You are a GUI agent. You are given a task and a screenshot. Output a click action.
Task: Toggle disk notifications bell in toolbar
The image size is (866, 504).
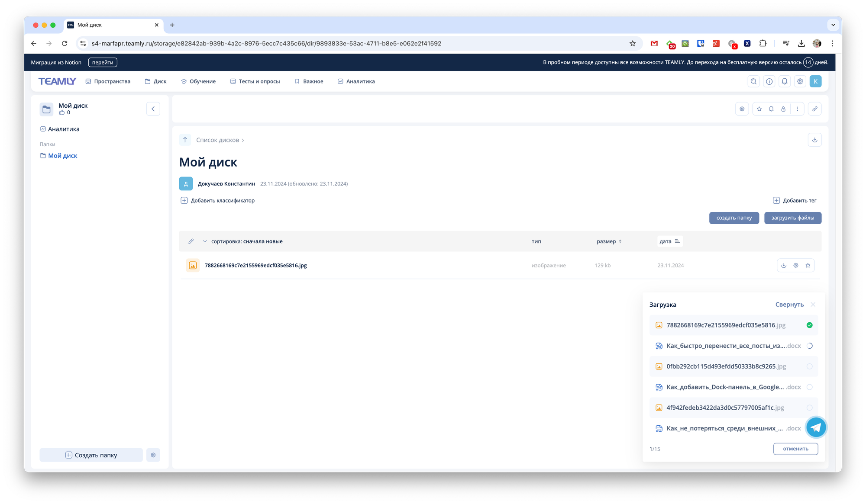click(771, 109)
